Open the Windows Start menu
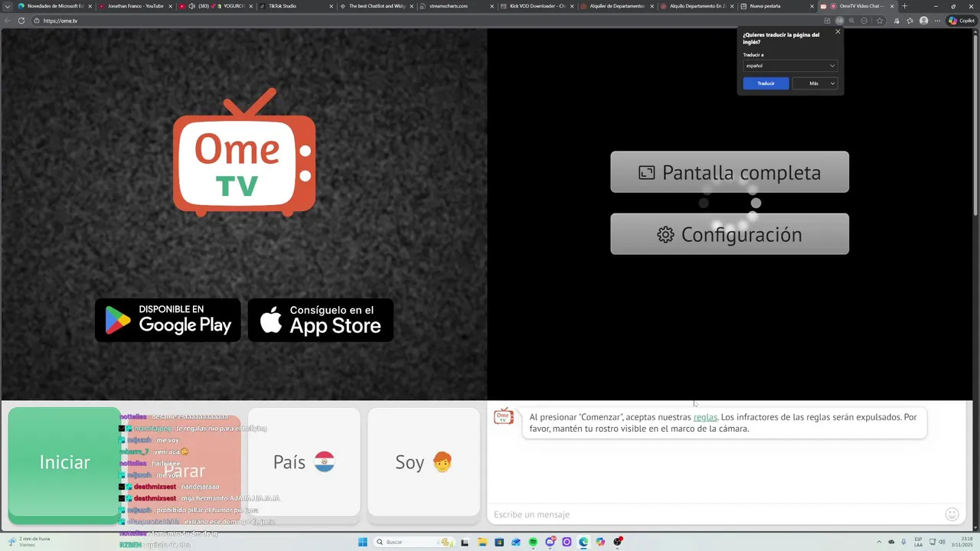 [363, 542]
